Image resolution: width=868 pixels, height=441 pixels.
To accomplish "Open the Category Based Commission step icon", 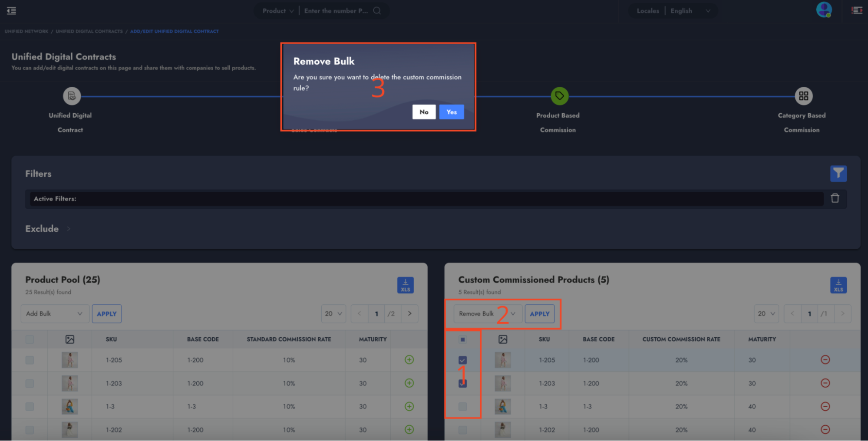I will pos(803,96).
